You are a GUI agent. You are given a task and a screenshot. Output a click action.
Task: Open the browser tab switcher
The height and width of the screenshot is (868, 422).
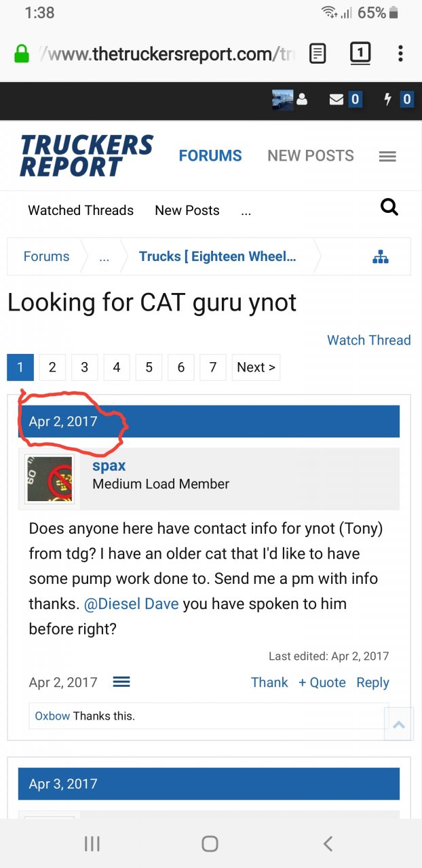point(360,54)
